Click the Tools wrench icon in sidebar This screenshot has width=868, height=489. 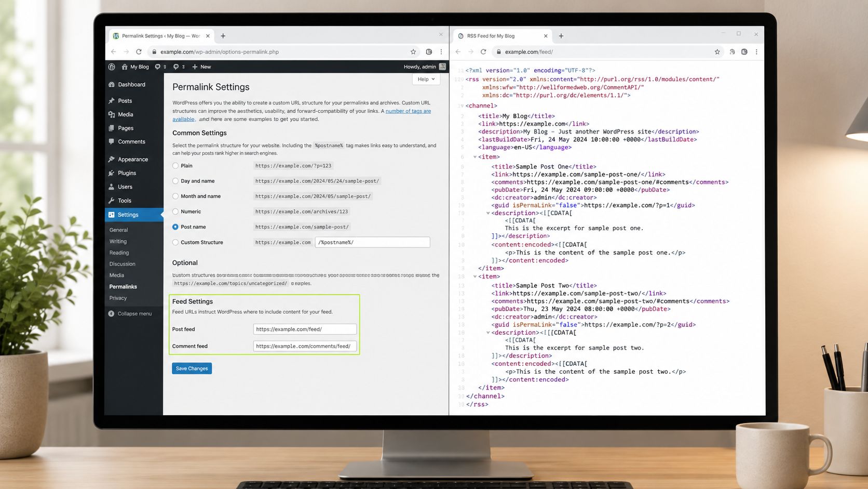(x=112, y=201)
